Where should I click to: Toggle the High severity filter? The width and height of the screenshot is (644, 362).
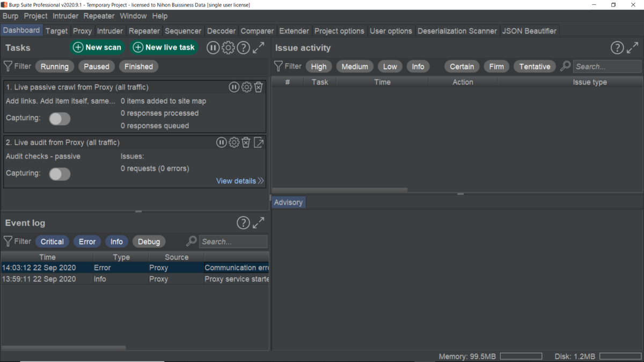click(319, 67)
